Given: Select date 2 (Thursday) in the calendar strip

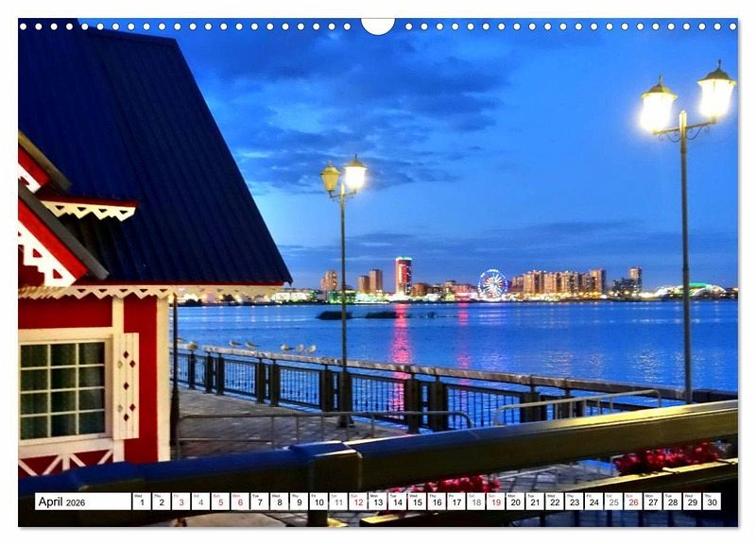Looking at the screenshot, I should click(x=162, y=502).
